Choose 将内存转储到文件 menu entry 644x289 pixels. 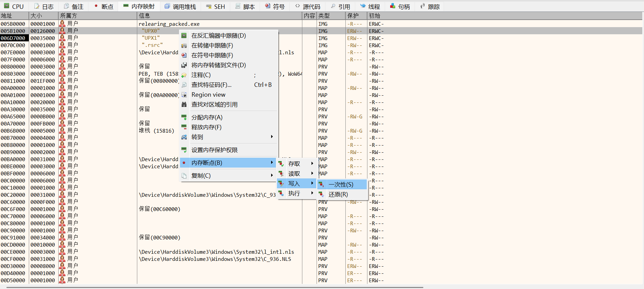pos(219,65)
